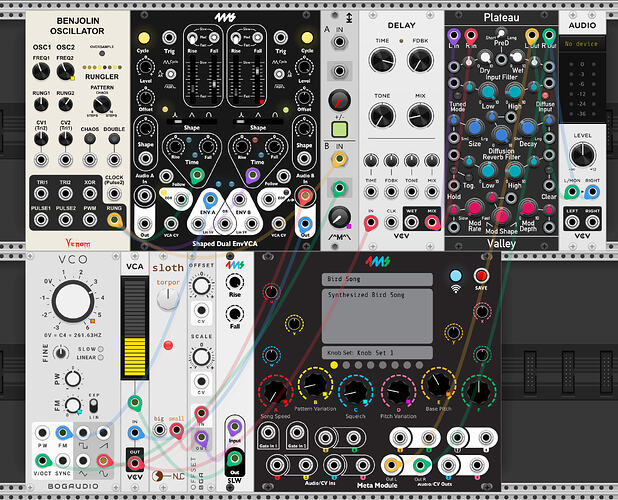Toggle the left Cycle button on Shaped Dual EnvVCA

tap(144, 38)
